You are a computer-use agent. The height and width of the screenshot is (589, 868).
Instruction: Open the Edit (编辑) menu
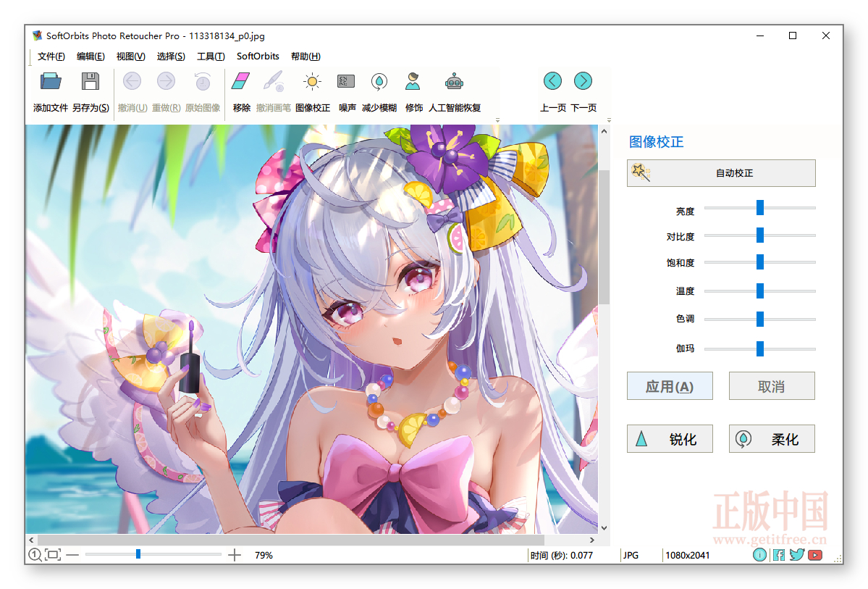(90, 57)
